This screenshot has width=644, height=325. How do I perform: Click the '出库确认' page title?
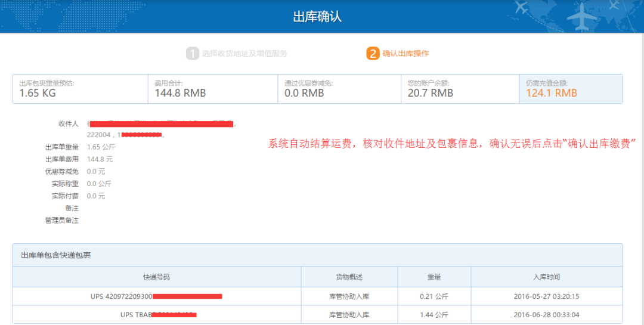317,17
